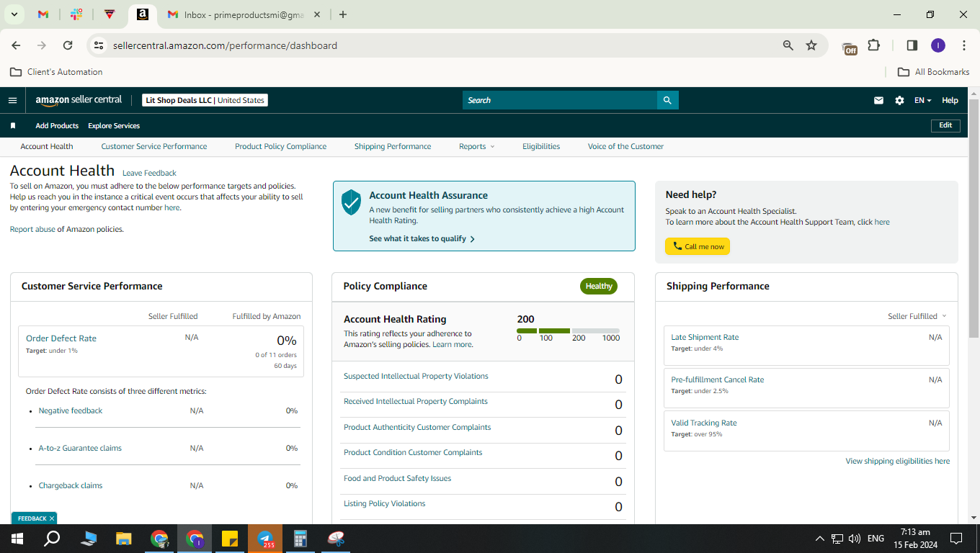
Task: Open the Windows Start menu
Action: tap(17, 539)
